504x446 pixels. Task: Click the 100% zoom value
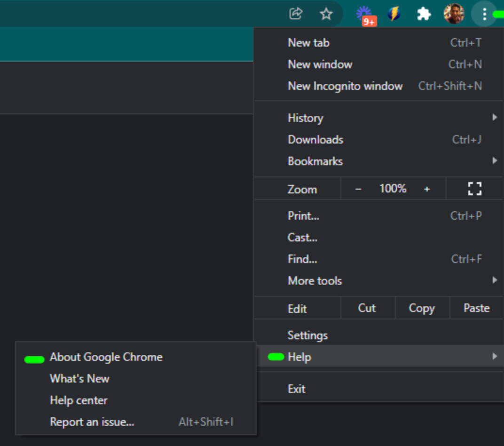pos(393,189)
